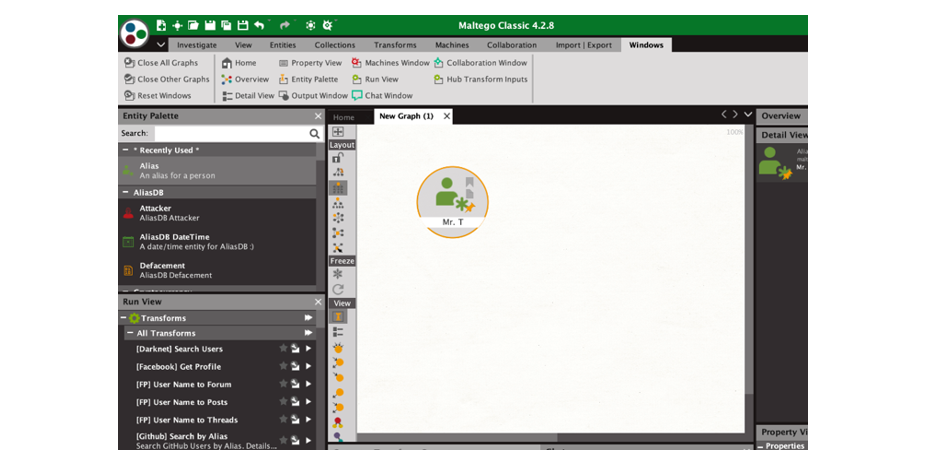Create a new graph from title bar
Screen dimensions: 931x467
tap(161, 26)
